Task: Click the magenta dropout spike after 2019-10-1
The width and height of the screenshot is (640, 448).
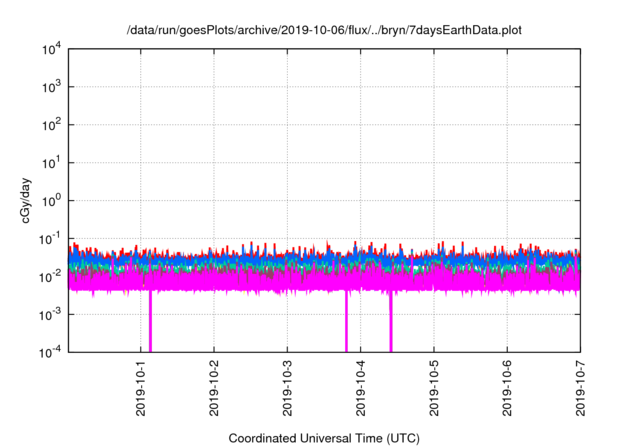Action: click(x=150, y=322)
